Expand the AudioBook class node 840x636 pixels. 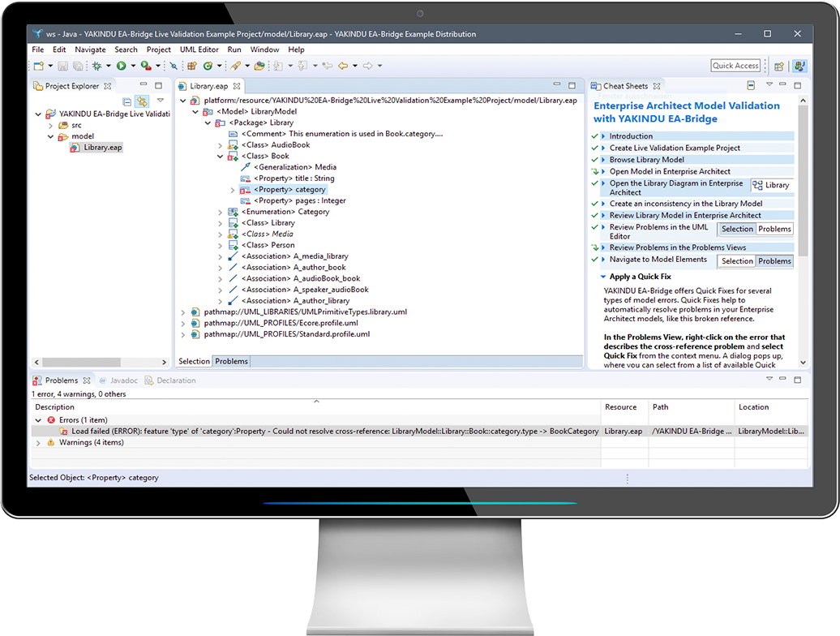click(221, 145)
